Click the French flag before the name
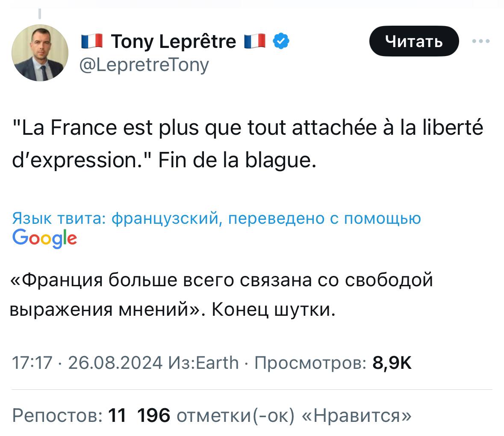Image resolution: width=504 pixels, height=436 pixels. click(92, 41)
